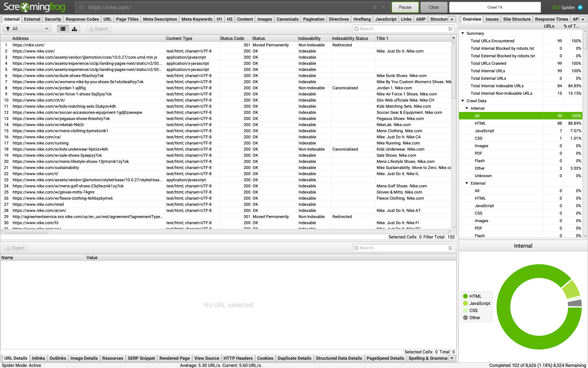
Task: Switch to tree view of crawled URLs
Action: (74, 29)
